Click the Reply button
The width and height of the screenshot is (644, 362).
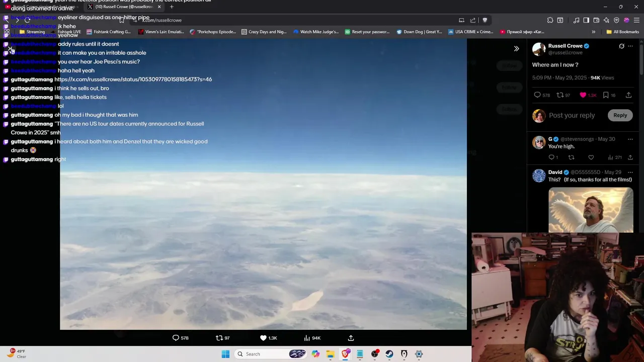point(620,115)
